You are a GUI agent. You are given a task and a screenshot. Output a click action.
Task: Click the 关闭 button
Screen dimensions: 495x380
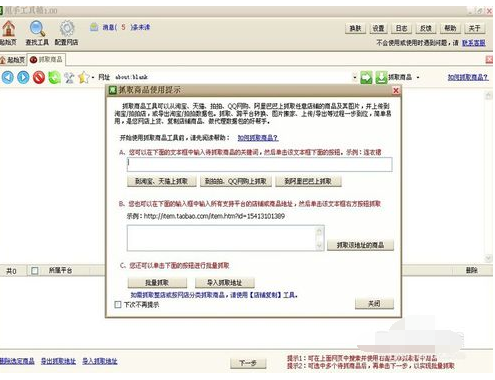[374, 304]
